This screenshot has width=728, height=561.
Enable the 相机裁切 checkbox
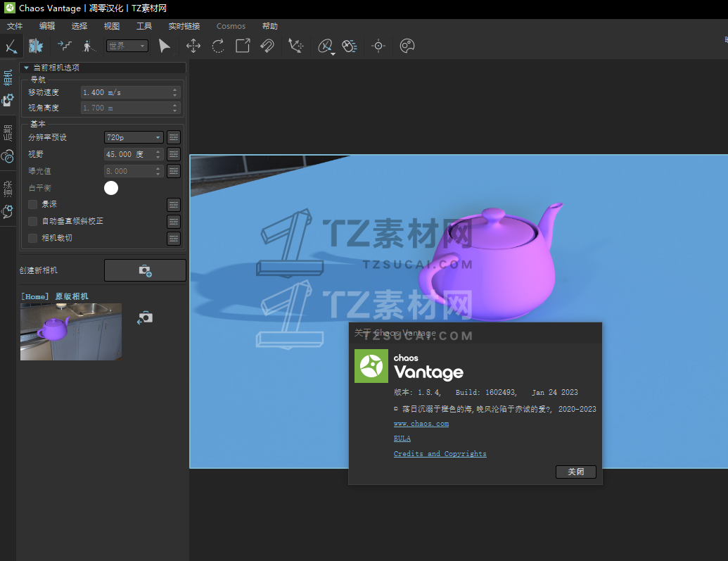click(x=32, y=239)
